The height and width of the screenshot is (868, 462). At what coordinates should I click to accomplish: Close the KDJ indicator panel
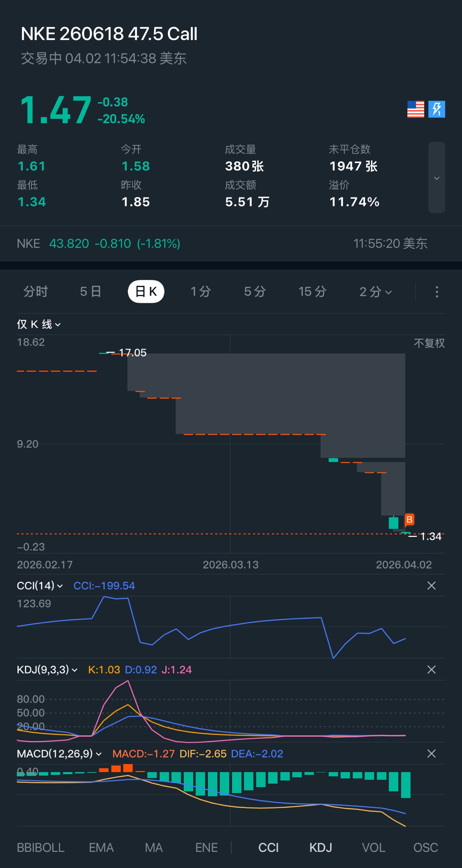click(x=431, y=670)
